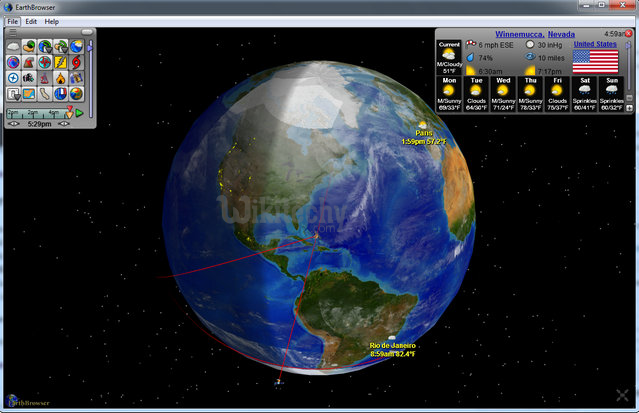Expand weather panel using bottom plus button
The height and width of the screenshot is (413, 639).
coord(629,108)
